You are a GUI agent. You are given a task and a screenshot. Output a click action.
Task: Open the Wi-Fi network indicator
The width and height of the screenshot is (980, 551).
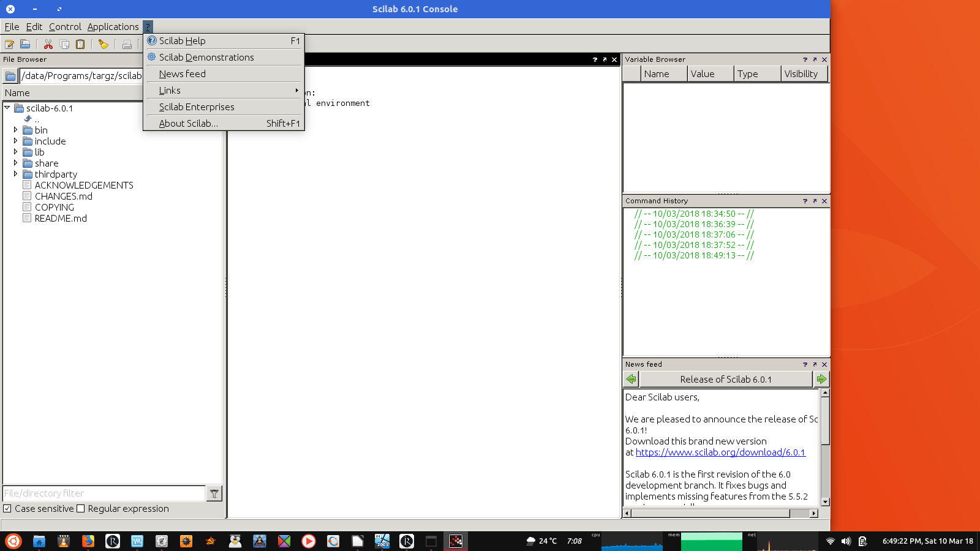coord(831,541)
